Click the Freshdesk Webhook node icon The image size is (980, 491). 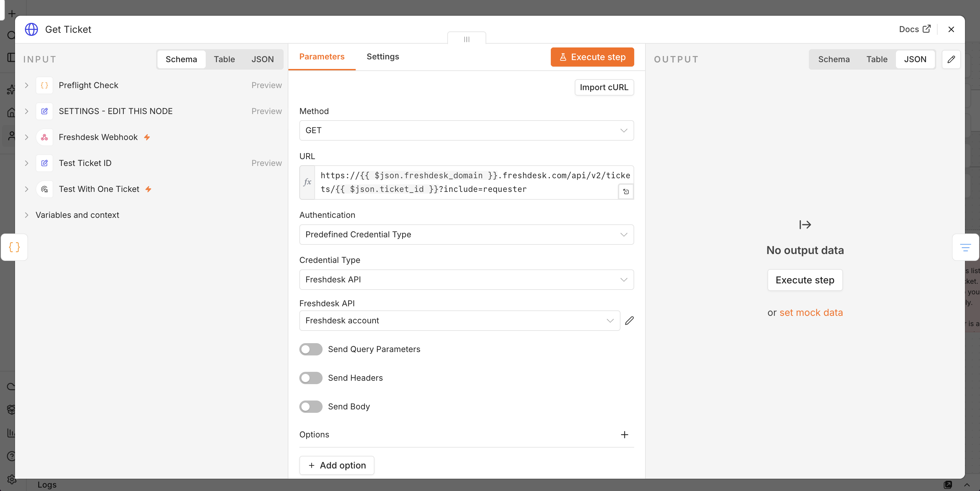click(44, 137)
